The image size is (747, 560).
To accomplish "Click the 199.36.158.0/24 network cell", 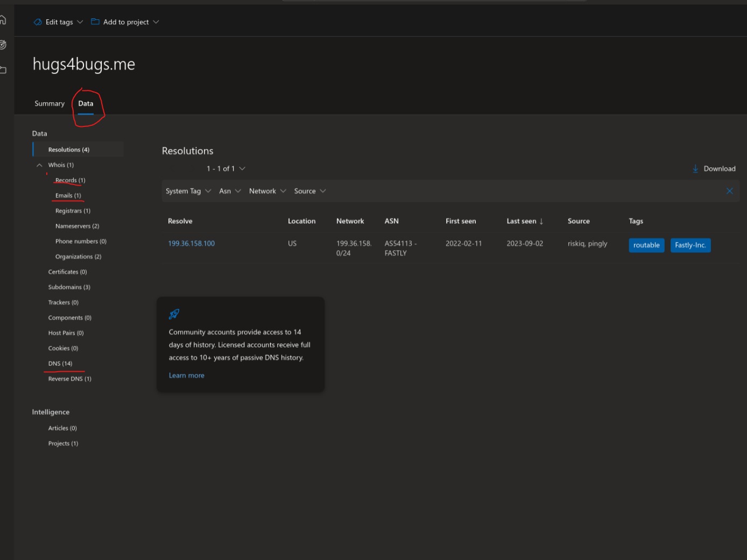I will tap(354, 249).
